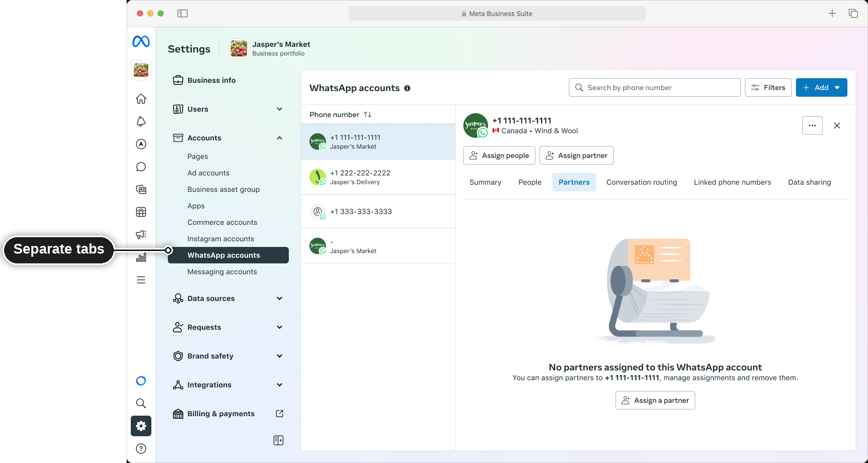Switch to the Summary tab
This screenshot has height=463, width=868.
point(485,182)
